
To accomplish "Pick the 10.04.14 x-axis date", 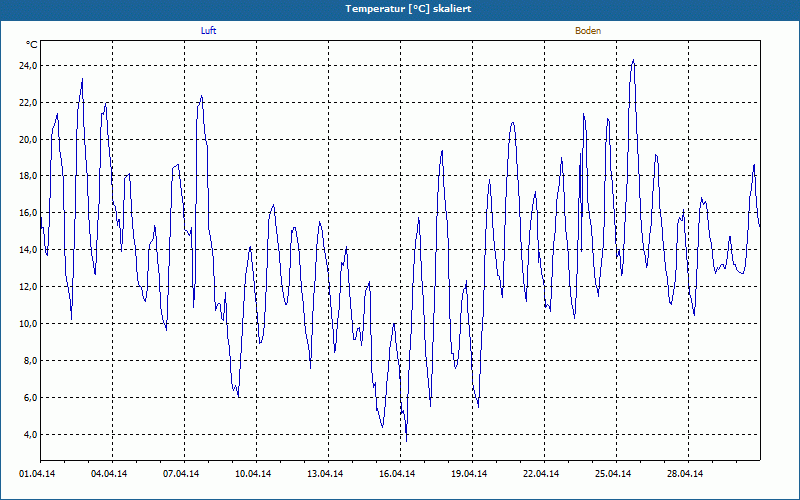I will (253, 474).
